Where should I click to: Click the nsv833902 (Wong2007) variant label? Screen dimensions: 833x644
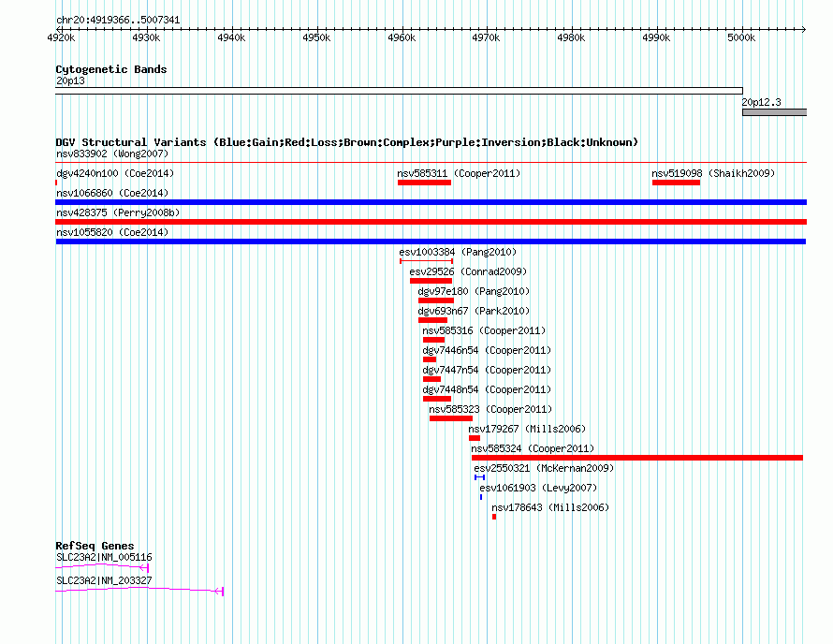coord(112,154)
